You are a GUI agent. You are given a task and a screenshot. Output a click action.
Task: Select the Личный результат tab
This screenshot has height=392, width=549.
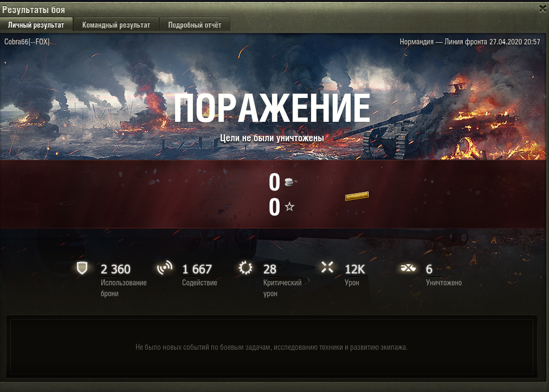36,25
